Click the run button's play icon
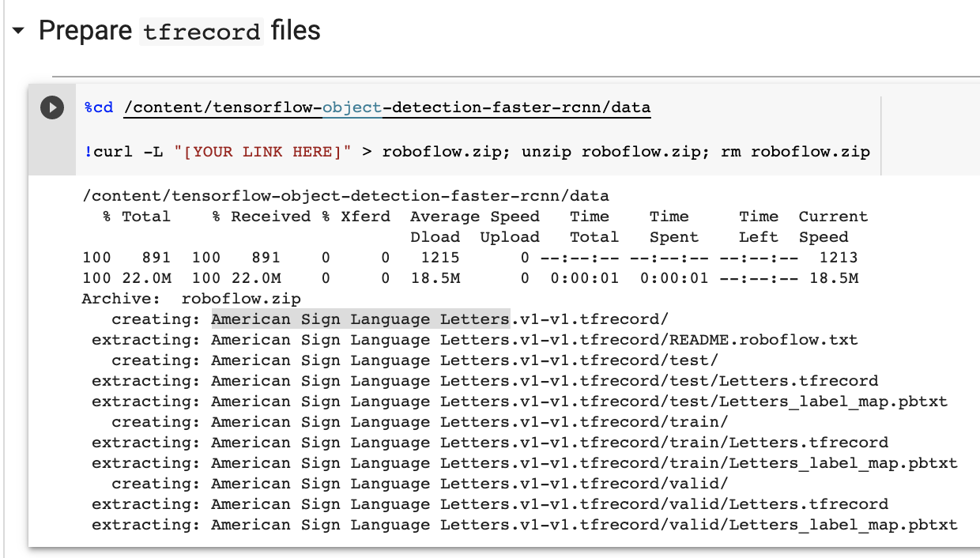Viewport: 980px width, 558px height. point(51,107)
